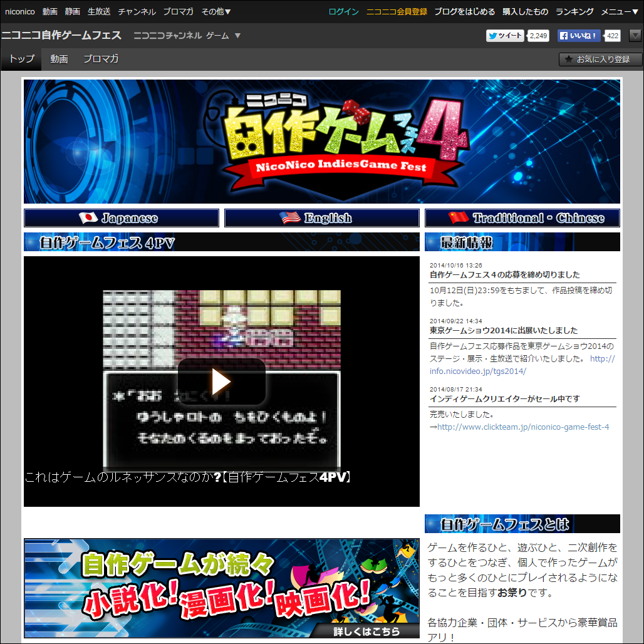Click the ログイン link
Viewport: 644px width, 644px height.
[343, 11]
